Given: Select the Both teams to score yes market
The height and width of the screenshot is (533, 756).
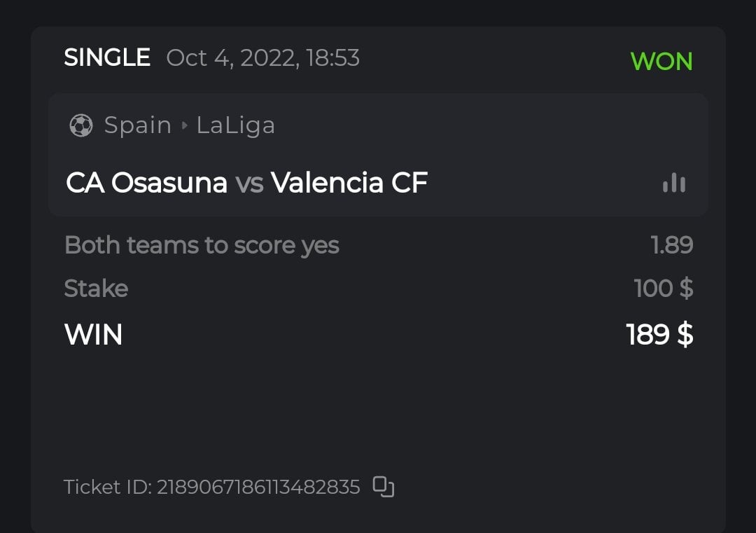Looking at the screenshot, I should coord(202,245).
